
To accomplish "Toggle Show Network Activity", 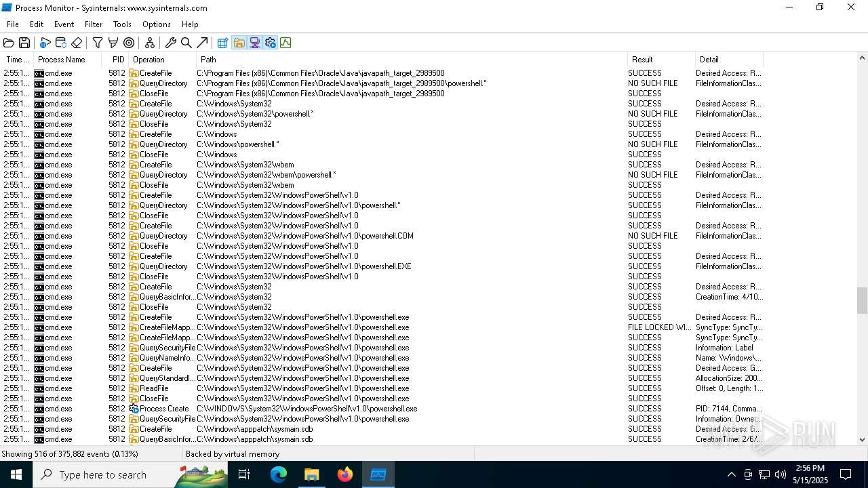I will click(255, 43).
